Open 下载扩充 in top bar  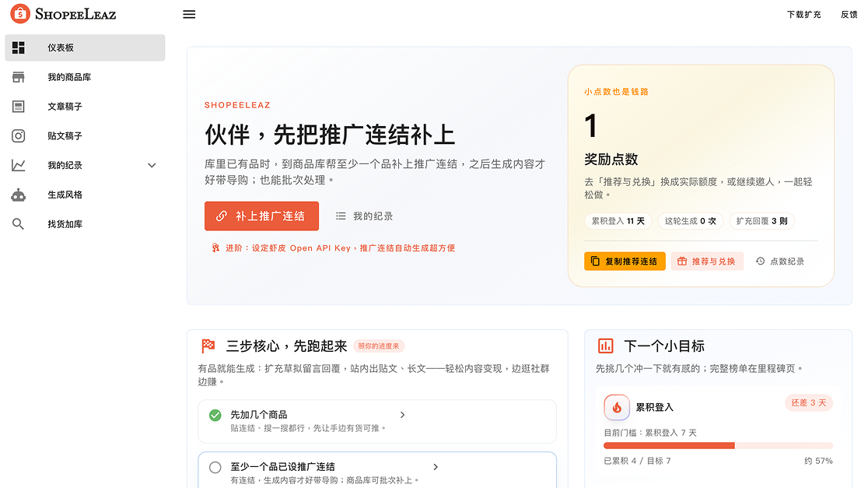coord(803,15)
